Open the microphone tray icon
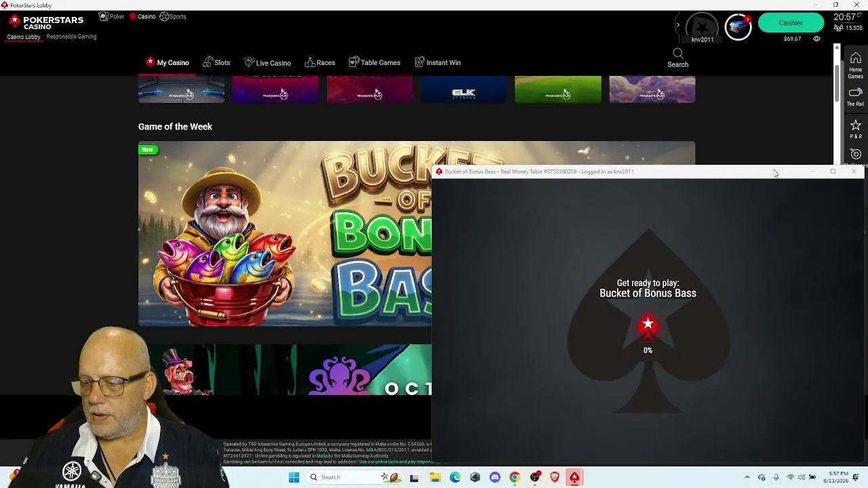 pos(776,477)
